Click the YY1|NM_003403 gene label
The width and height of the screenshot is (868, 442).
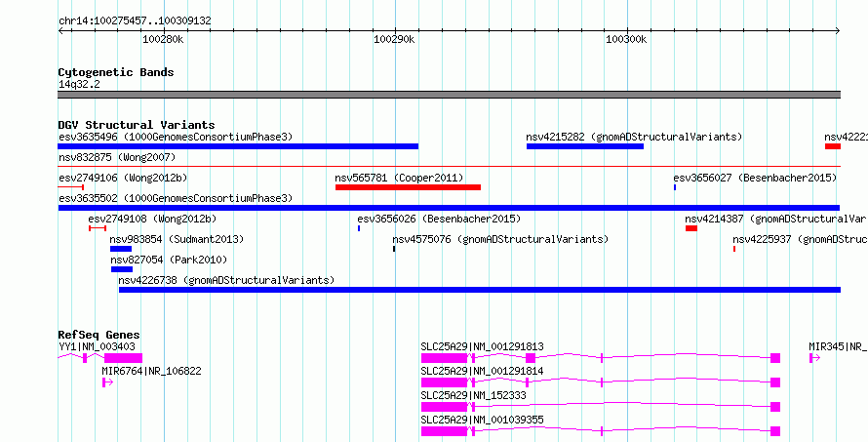point(97,346)
